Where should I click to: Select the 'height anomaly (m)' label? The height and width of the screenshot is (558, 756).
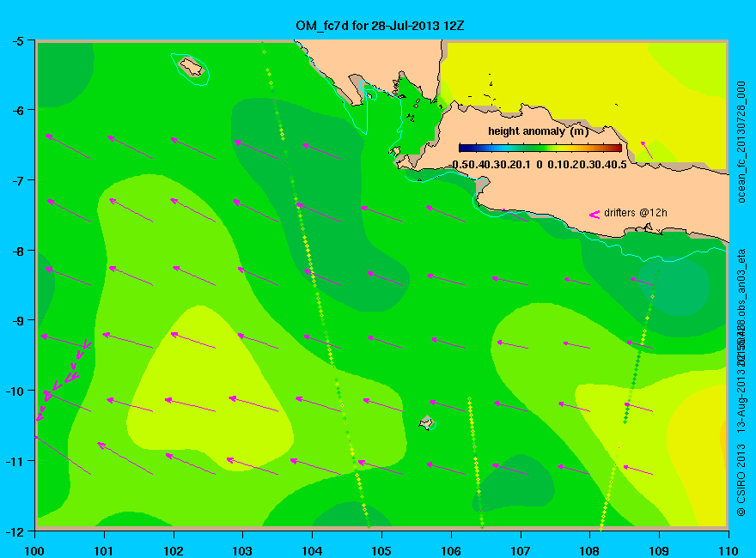tap(538, 131)
